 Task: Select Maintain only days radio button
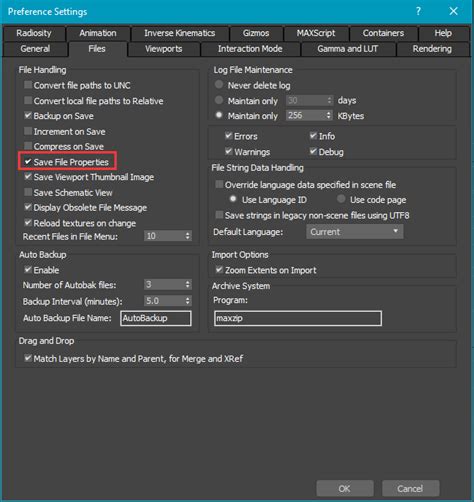pos(219,100)
